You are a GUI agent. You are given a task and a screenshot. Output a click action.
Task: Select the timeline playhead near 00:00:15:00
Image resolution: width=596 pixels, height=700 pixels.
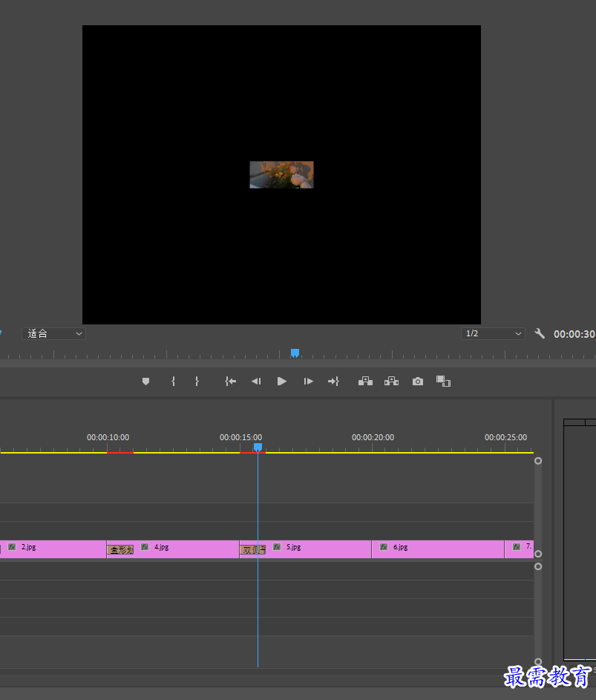258,447
